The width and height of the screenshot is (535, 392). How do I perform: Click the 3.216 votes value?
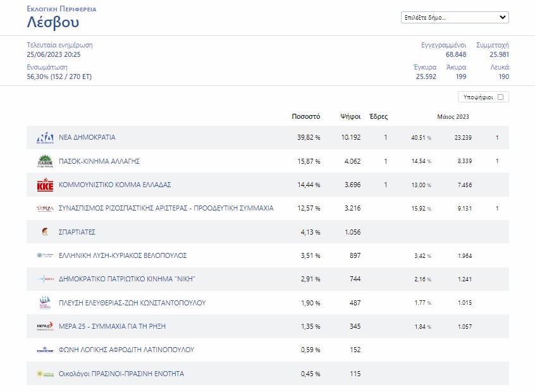(352, 208)
